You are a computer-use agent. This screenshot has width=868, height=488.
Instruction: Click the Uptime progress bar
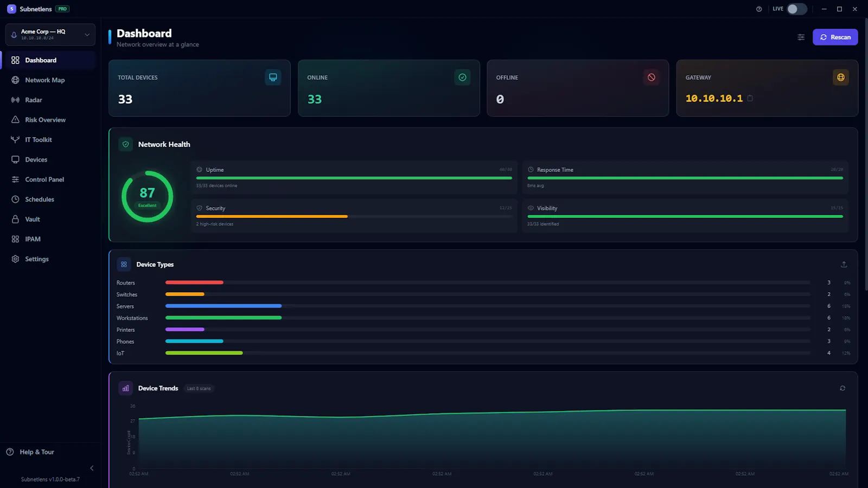point(354,178)
